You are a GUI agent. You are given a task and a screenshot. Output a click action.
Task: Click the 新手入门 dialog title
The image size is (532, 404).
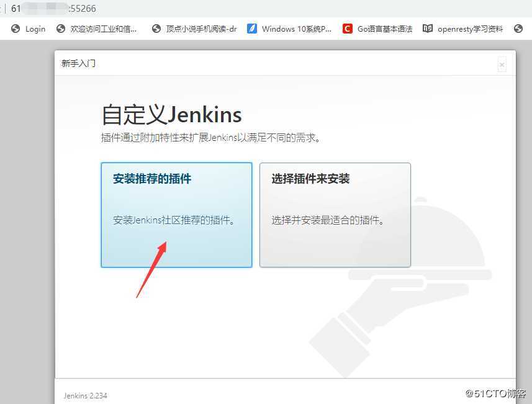tap(78, 63)
